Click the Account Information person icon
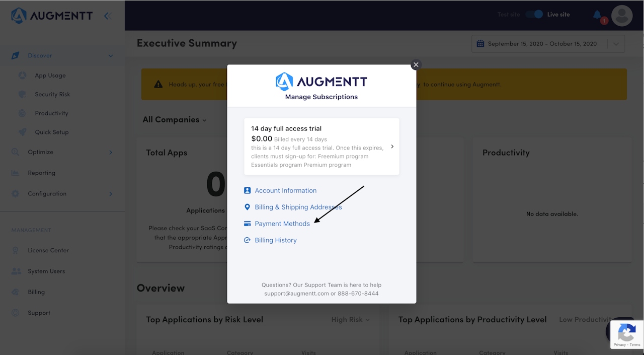Image resolution: width=644 pixels, height=355 pixels. (x=247, y=190)
